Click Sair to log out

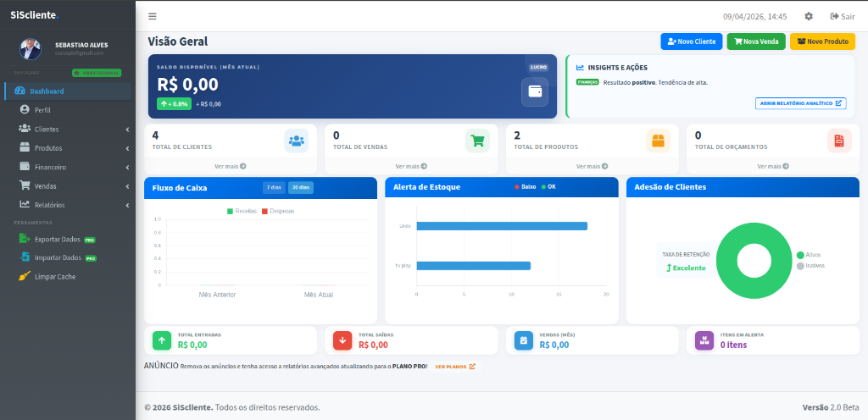coord(843,16)
